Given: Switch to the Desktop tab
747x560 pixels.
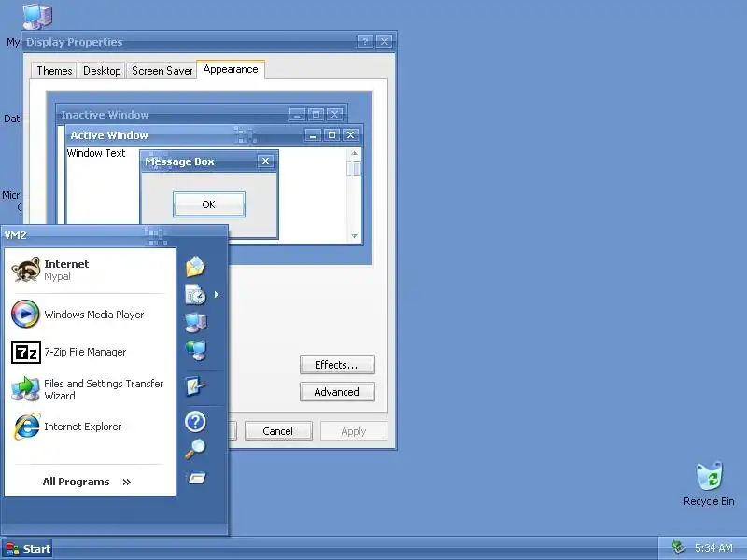Looking at the screenshot, I should pos(102,71).
